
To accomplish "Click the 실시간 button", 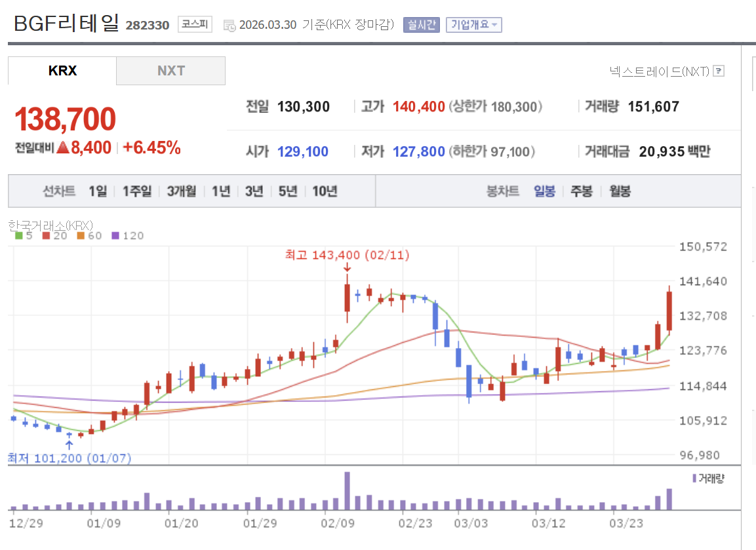I will [422, 25].
